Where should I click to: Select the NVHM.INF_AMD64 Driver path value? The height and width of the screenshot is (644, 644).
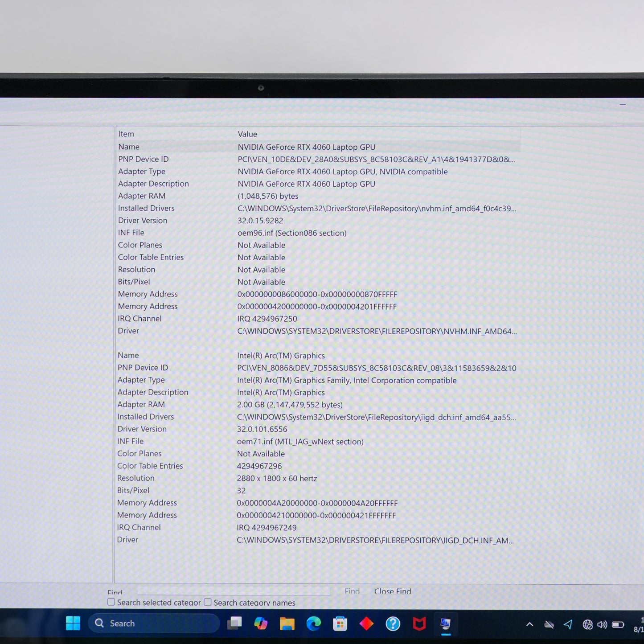click(377, 331)
